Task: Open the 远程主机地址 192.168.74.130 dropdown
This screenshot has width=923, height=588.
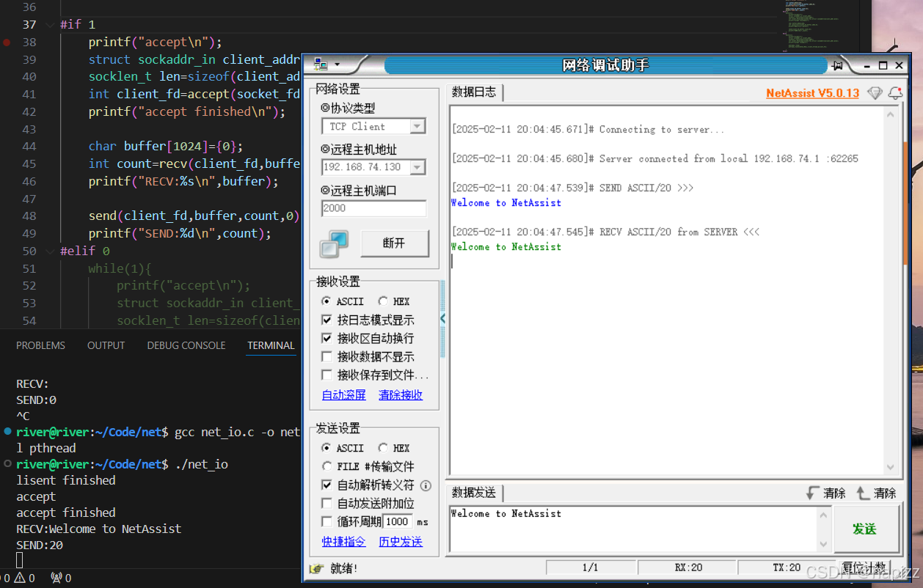Action: pos(417,167)
